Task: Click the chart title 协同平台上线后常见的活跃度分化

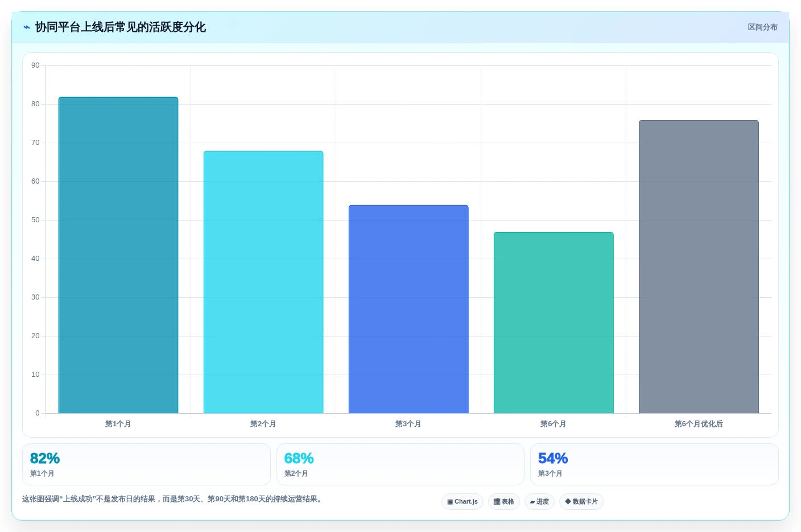Action: 121,27
